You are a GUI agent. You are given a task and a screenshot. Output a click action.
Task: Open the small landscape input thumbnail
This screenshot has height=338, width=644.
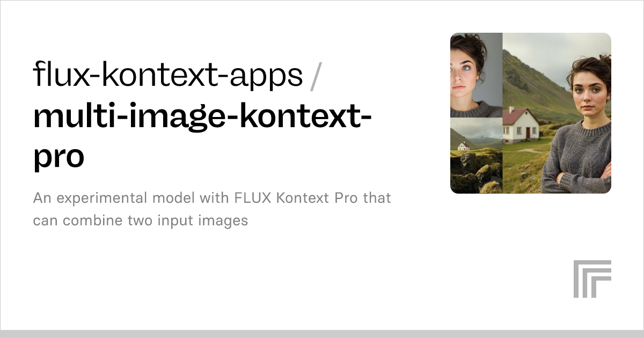pos(475,156)
